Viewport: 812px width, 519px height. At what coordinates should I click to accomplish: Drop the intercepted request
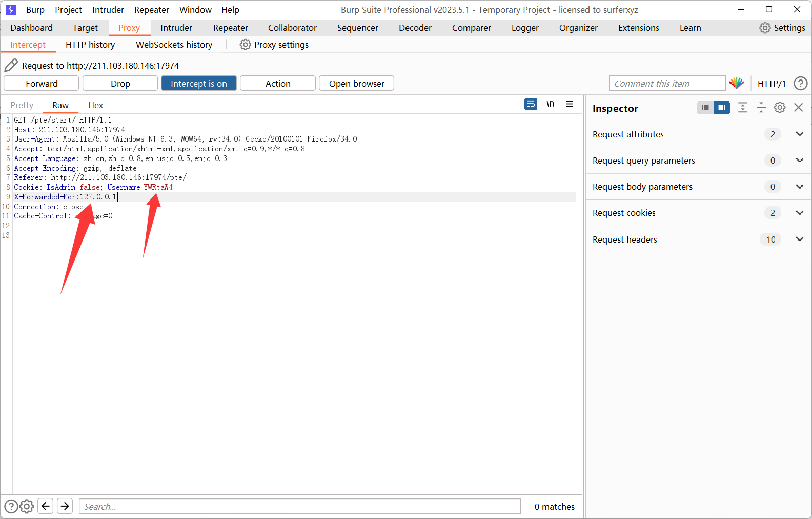pos(120,83)
